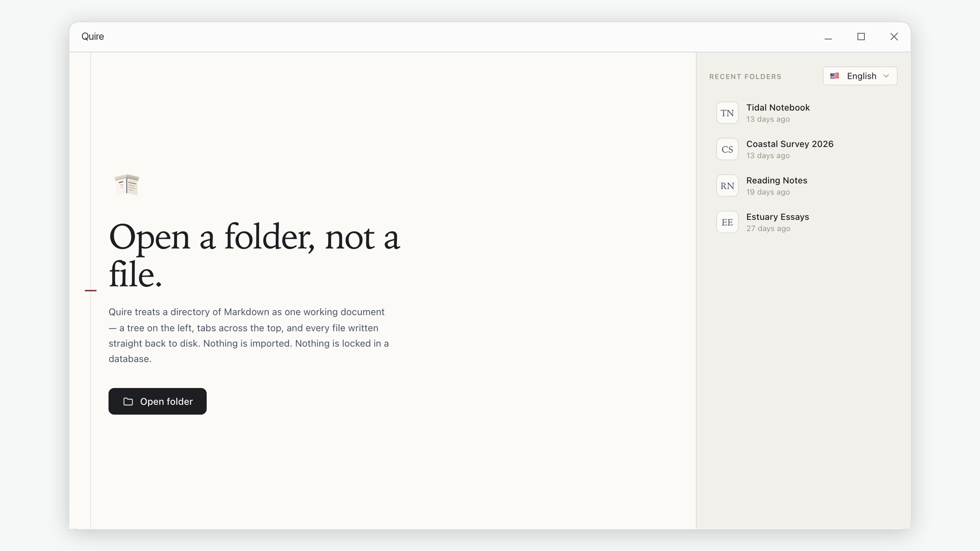
Task: Click the '27 days ago' timestamp
Action: 768,228
